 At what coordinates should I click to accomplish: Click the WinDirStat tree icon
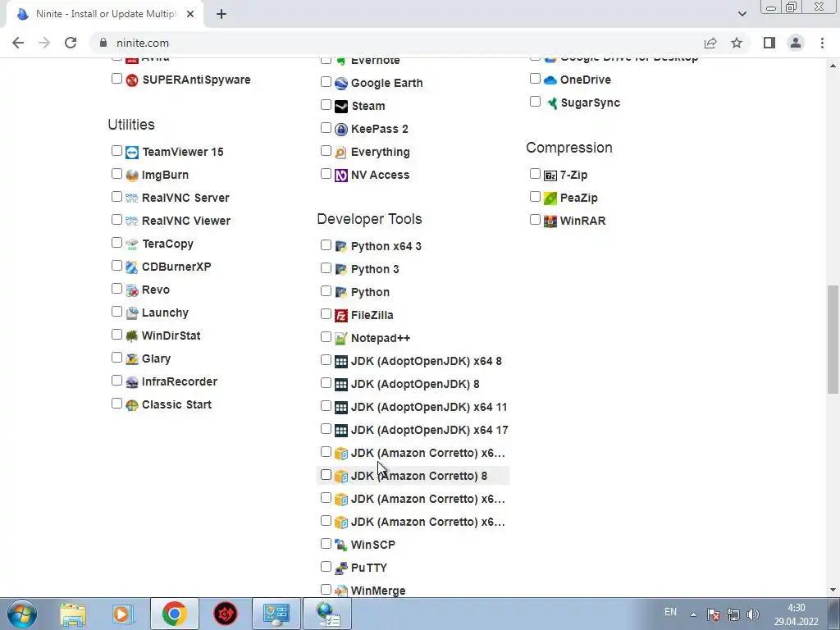pyautogui.click(x=132, y=336)
